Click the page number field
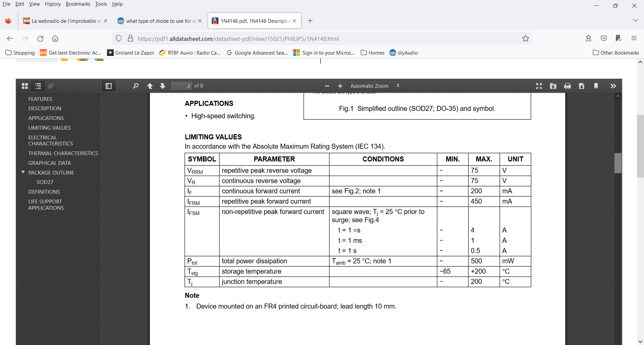This screenshot has height=345, width=644. point(181,86)
